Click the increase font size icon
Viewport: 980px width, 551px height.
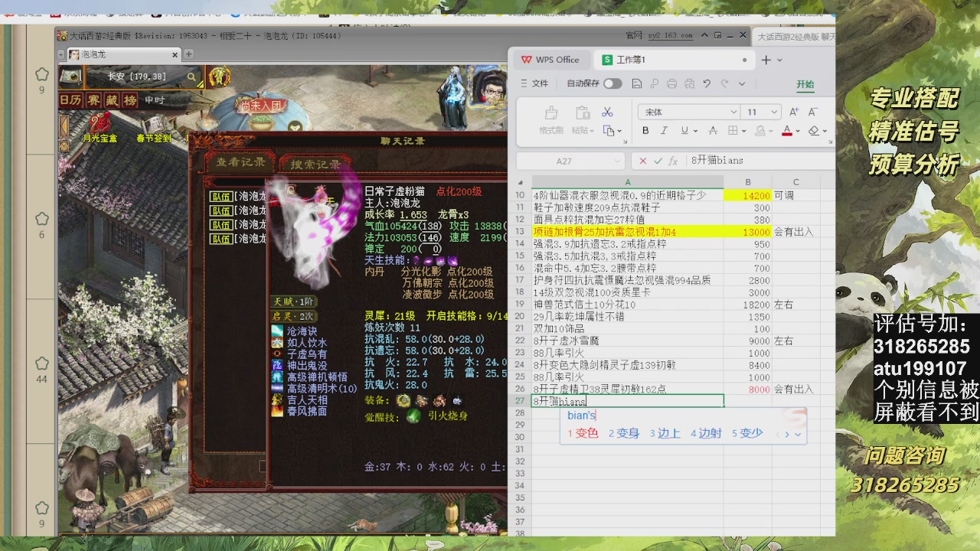[794, 112]
